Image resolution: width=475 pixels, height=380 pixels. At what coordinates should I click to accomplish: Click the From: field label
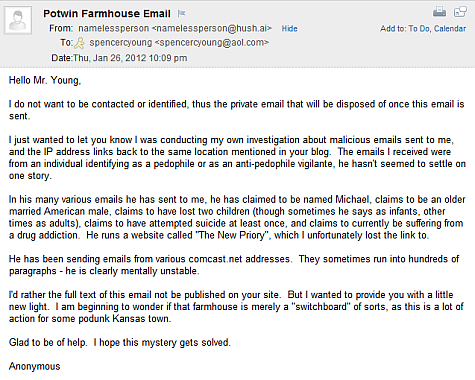point(61,29)
